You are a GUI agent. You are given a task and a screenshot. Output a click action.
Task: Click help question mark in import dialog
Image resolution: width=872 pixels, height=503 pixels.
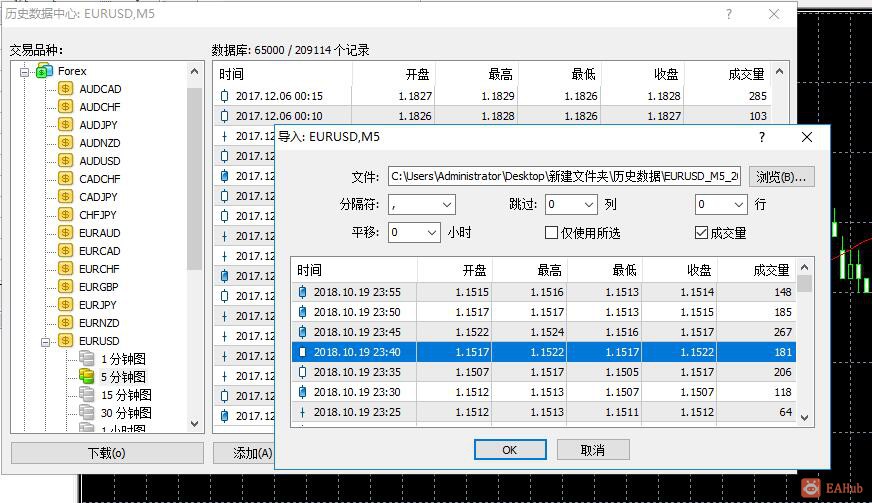click(x=762, y=137)
